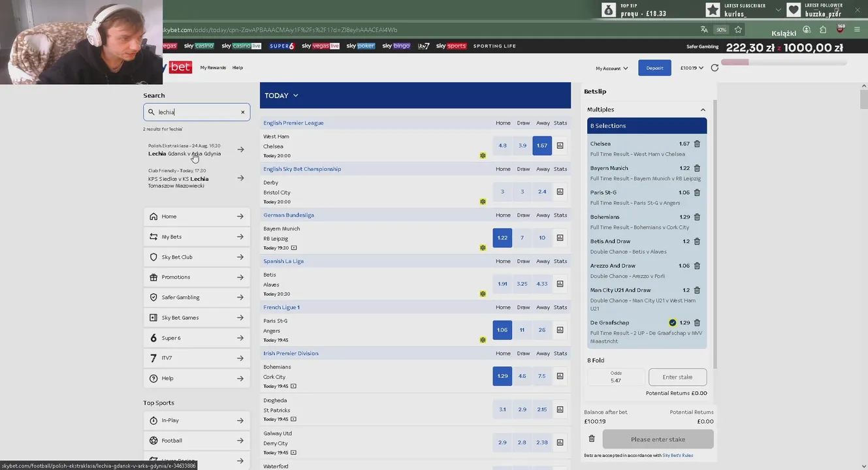Open stats for Galway Utd v Derry City

point(560,443)
